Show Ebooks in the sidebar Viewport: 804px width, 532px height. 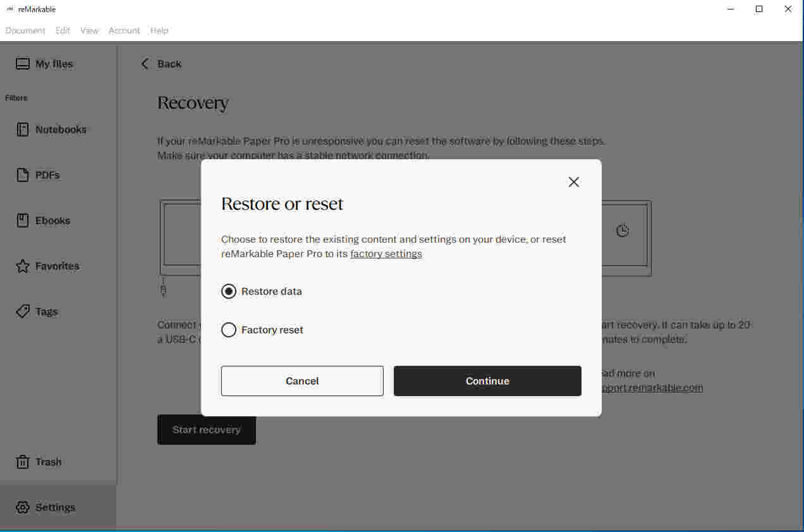[x=44, y=221]
